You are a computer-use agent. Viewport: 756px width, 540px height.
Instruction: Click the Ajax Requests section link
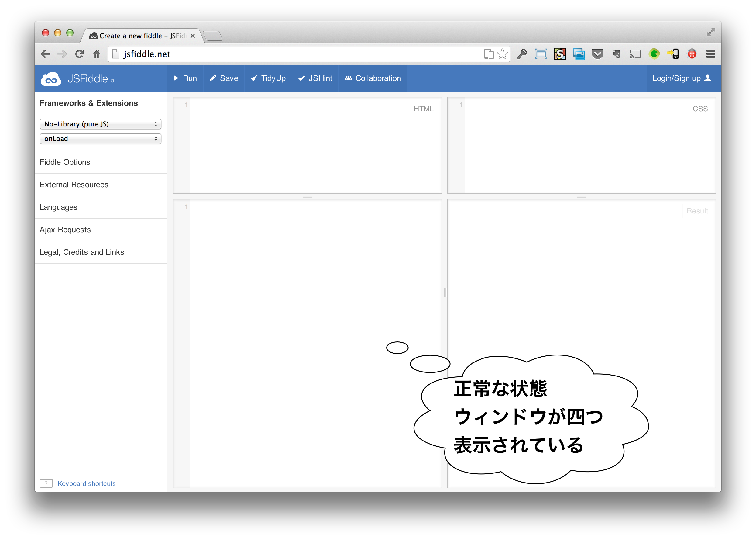click(x=64, y=229)
